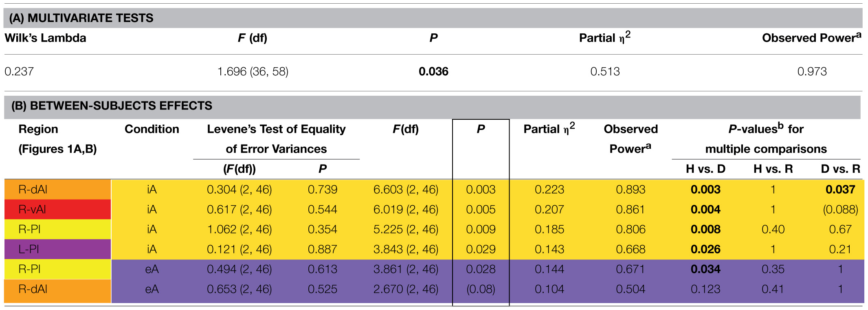Select the purple L-PI region cell

point(57,249)
